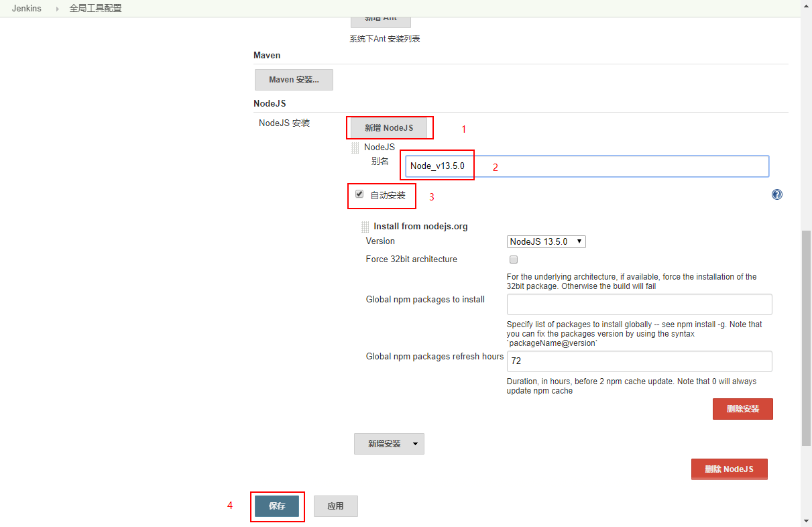This screenshot has width=812, height=527.
Task: Click the Install from nodejs.org title
Action: [x=420, y=227]
